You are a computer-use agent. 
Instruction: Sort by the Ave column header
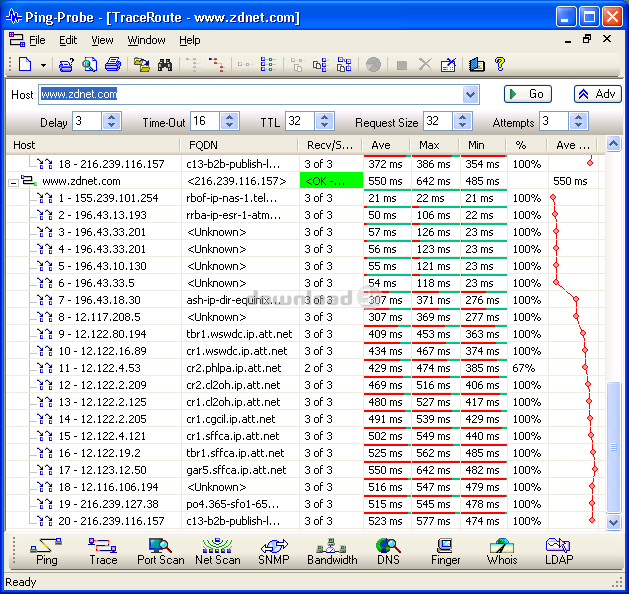pos(386,145)
